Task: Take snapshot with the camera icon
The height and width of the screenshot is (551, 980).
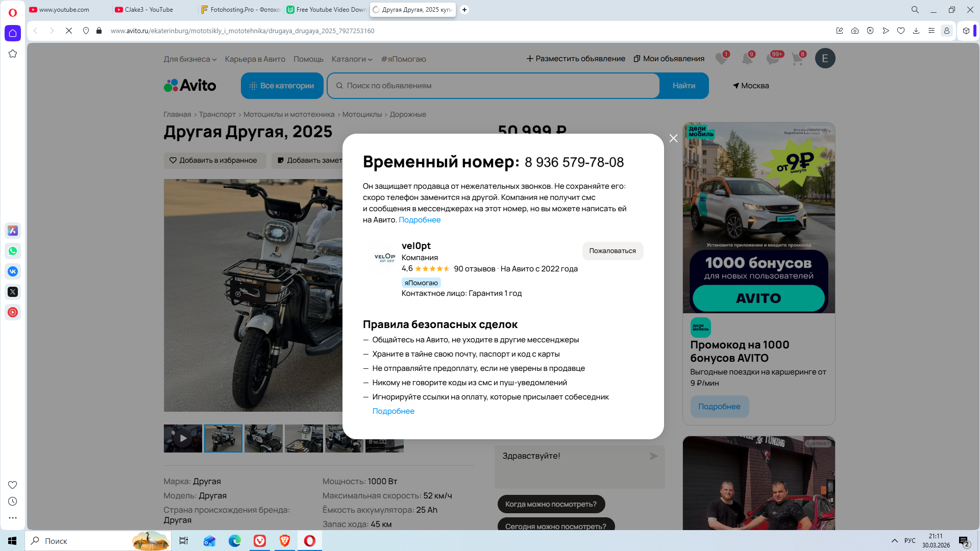Action: click(x=855, y=31)
